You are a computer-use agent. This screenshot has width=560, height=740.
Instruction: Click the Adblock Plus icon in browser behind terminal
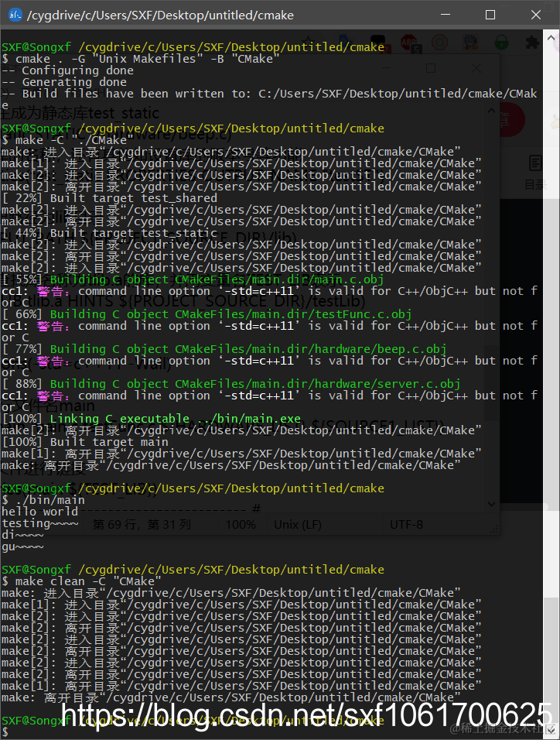pyautogui.click(x=408, y=43)
